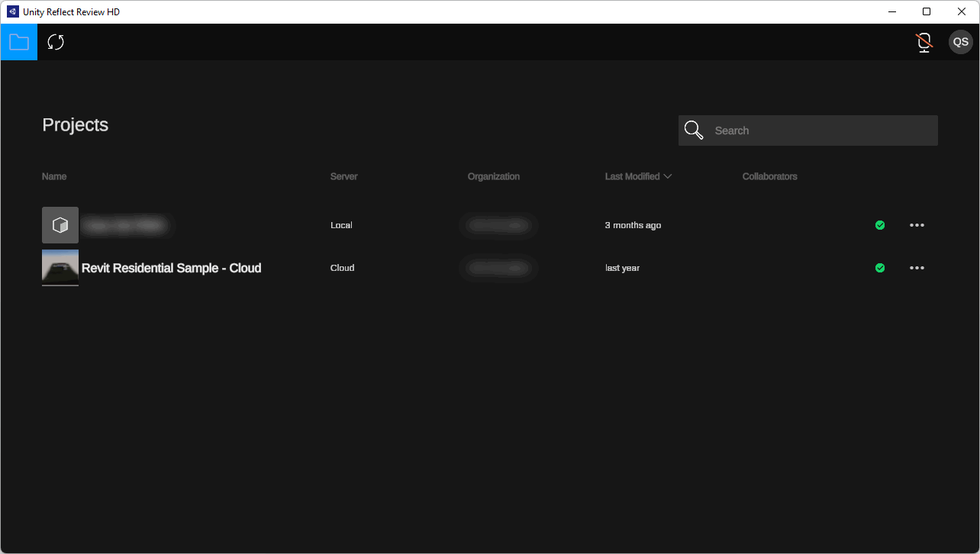
Task: Select Revit Residential Sample - Cloud project
Action: [172, 268]
